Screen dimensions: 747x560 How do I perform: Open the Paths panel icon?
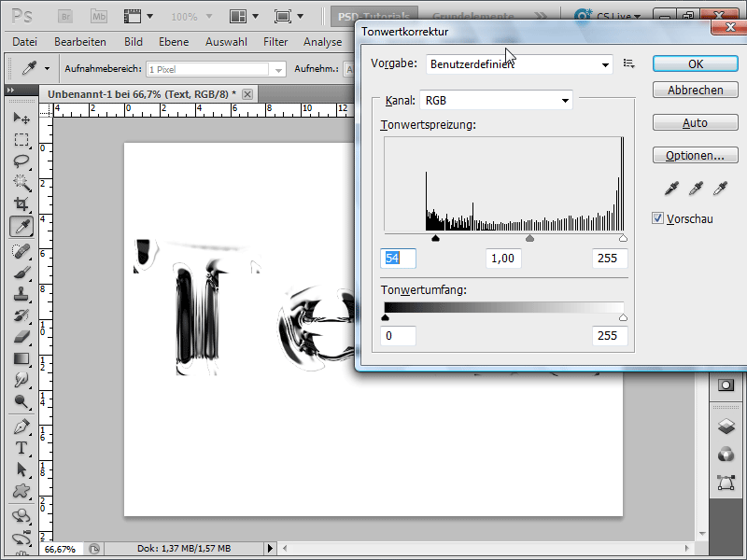(x=726, y=483)
